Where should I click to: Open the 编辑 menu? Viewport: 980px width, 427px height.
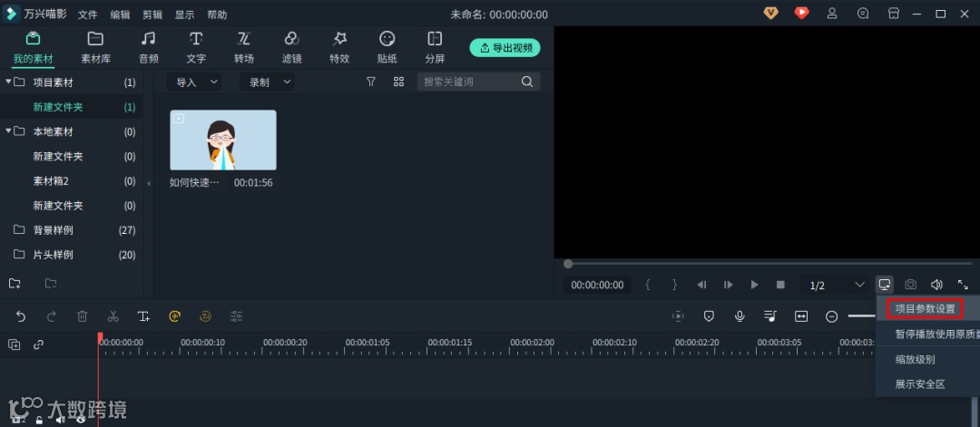(x=120, y=15)
